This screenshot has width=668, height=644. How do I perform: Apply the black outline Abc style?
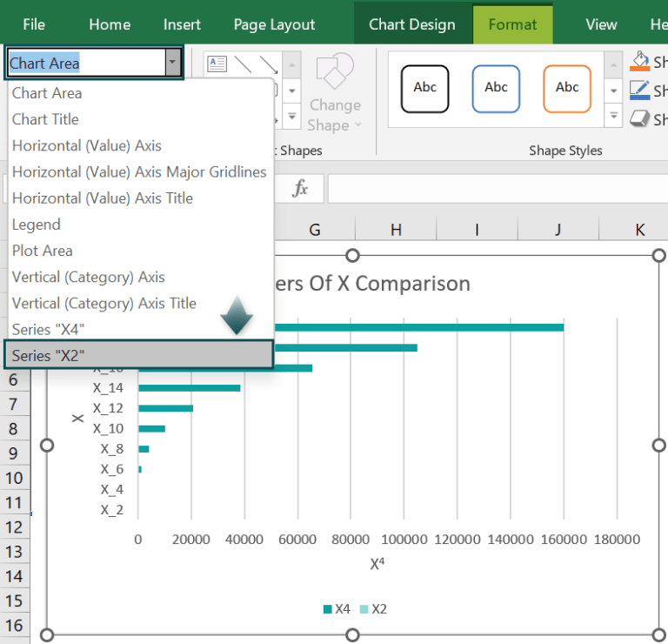424,89
